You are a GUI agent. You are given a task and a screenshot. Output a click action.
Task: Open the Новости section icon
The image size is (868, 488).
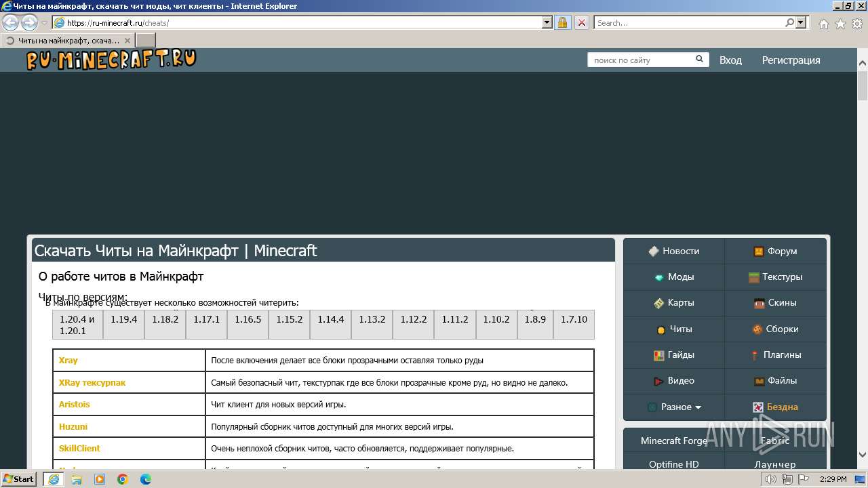[x=654, y=251]
